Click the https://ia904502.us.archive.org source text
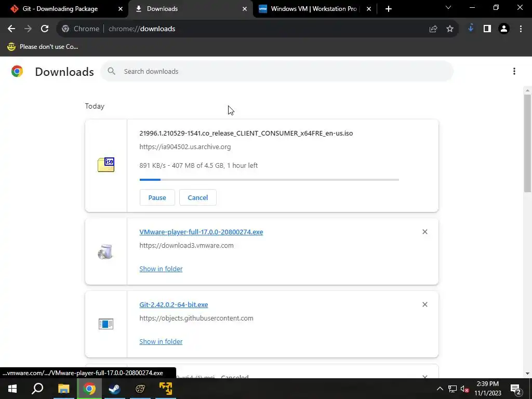The width and height of the screenshot is (532, 399). 185,147
